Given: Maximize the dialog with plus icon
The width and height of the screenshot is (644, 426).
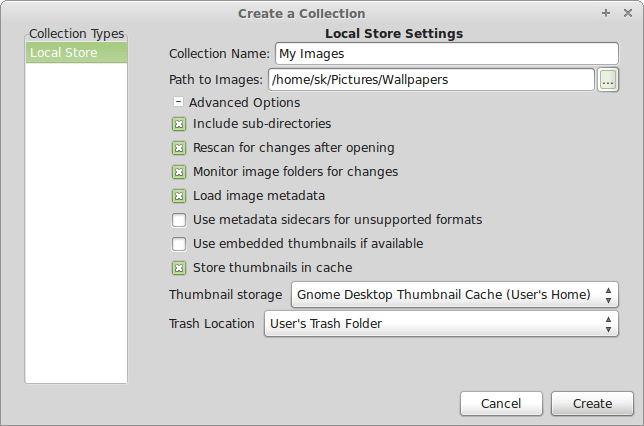Looking at the screenshot, I should pos(606,13).
